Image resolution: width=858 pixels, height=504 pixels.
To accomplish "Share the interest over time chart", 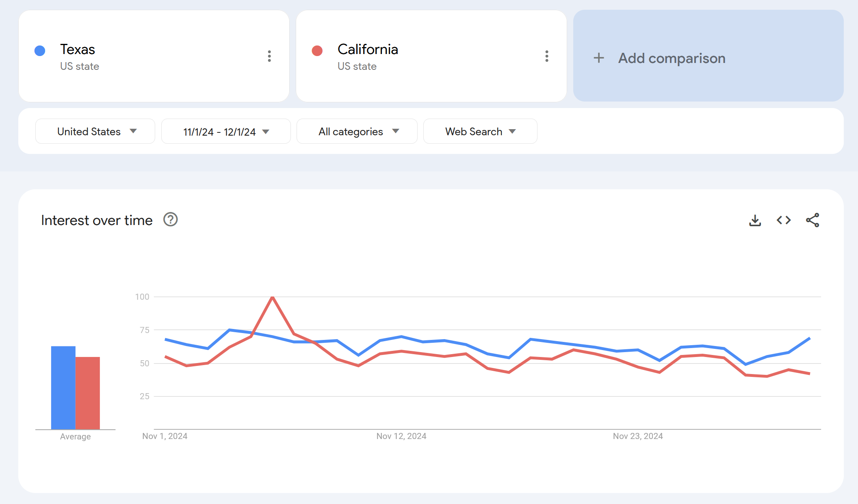I will pyautogui.click(x=812, y=220).
